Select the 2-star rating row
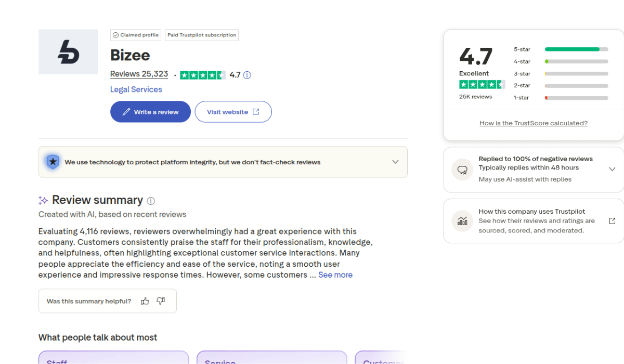 (x=561, y=86)
